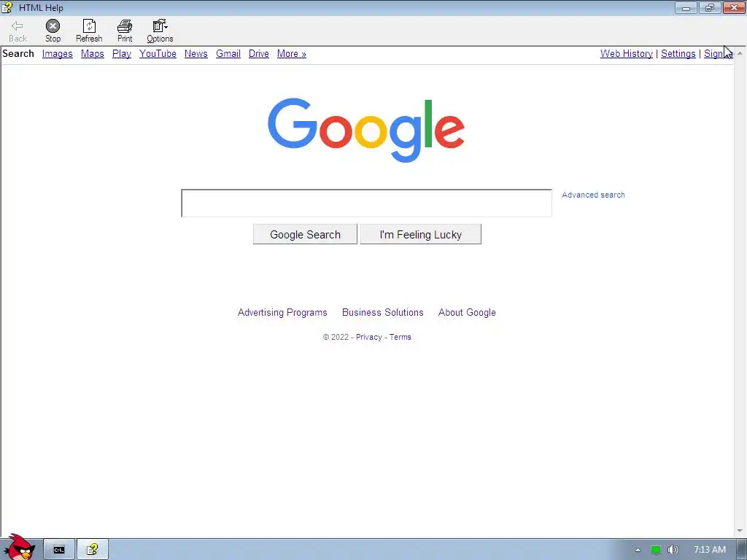Open the Web History link
This screenshot has height=560, width=747.
pyautogui.click(x=627, y=54)
